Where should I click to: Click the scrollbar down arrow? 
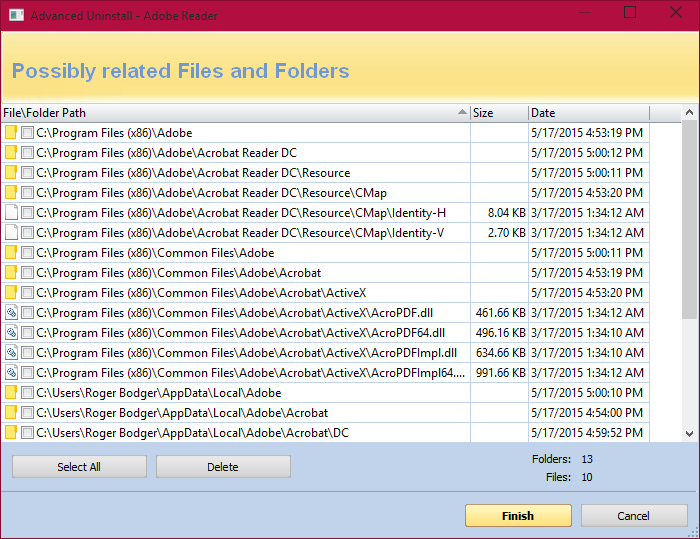[x=689, y=434]
